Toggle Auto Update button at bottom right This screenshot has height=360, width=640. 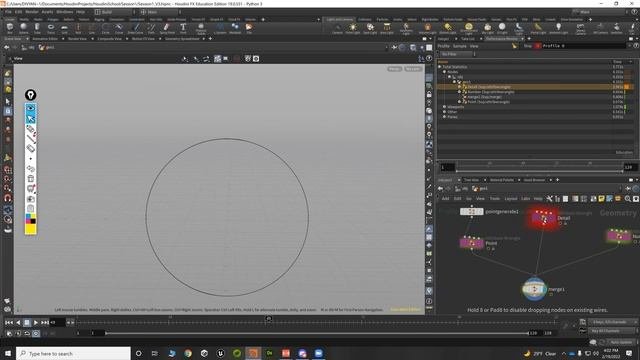[x=621, y=342]
